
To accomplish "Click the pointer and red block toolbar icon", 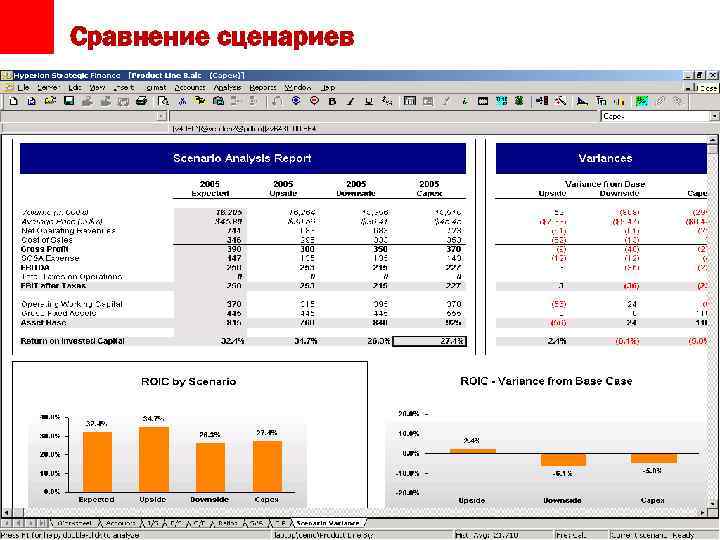I will tap(542, 101).
